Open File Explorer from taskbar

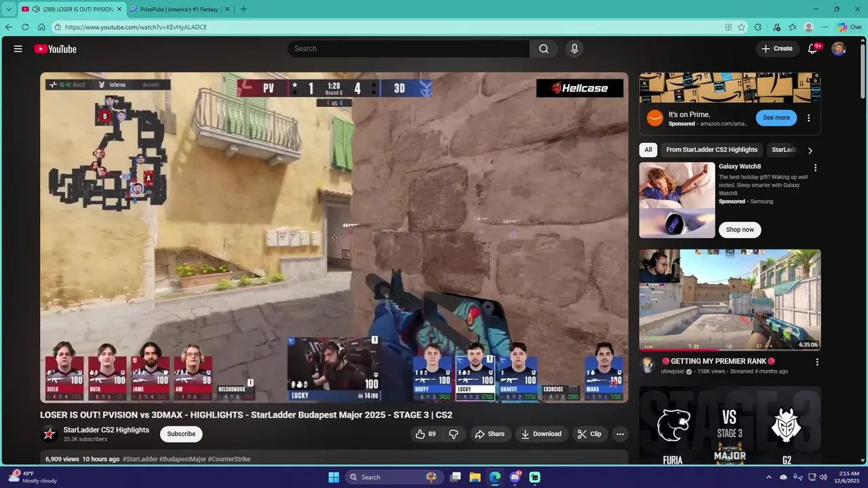[475, 477]
